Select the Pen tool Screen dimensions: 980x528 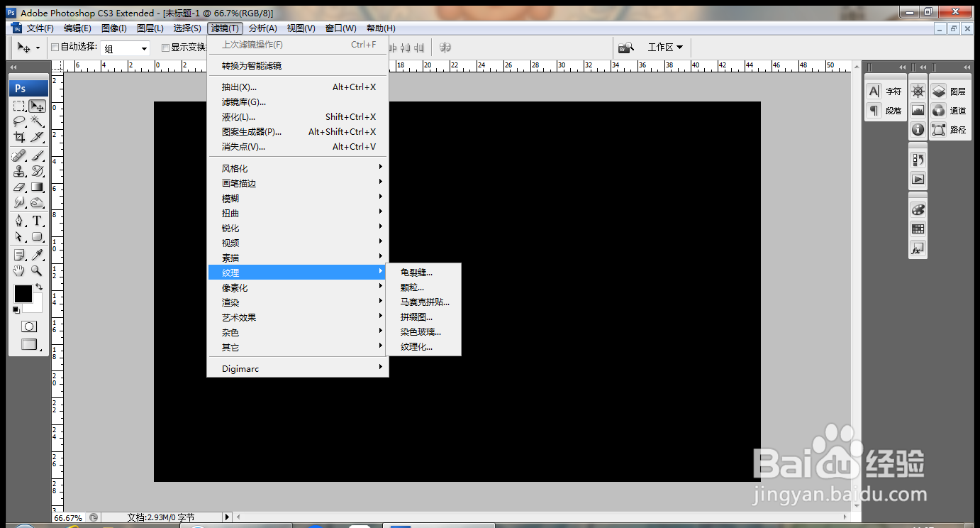coord(20,221)
